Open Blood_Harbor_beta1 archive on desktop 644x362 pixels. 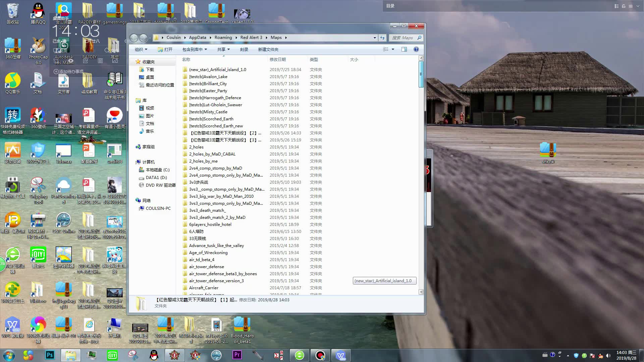tap(242, 329)
